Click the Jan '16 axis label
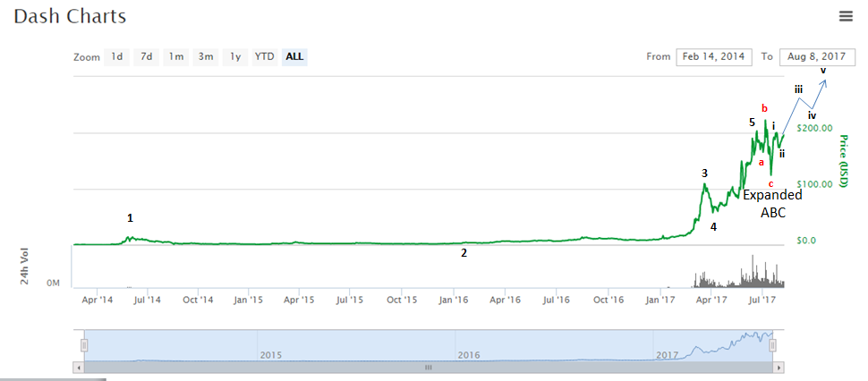 pos(454,300)
